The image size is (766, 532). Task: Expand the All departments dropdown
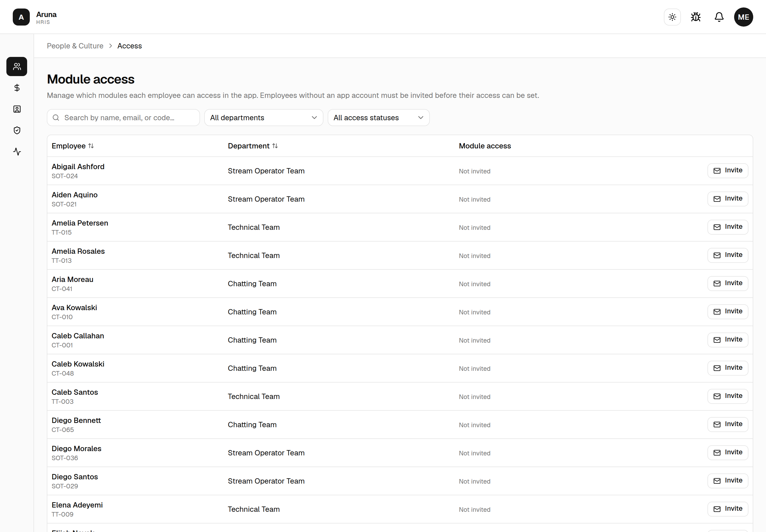[x=264, y=118]
